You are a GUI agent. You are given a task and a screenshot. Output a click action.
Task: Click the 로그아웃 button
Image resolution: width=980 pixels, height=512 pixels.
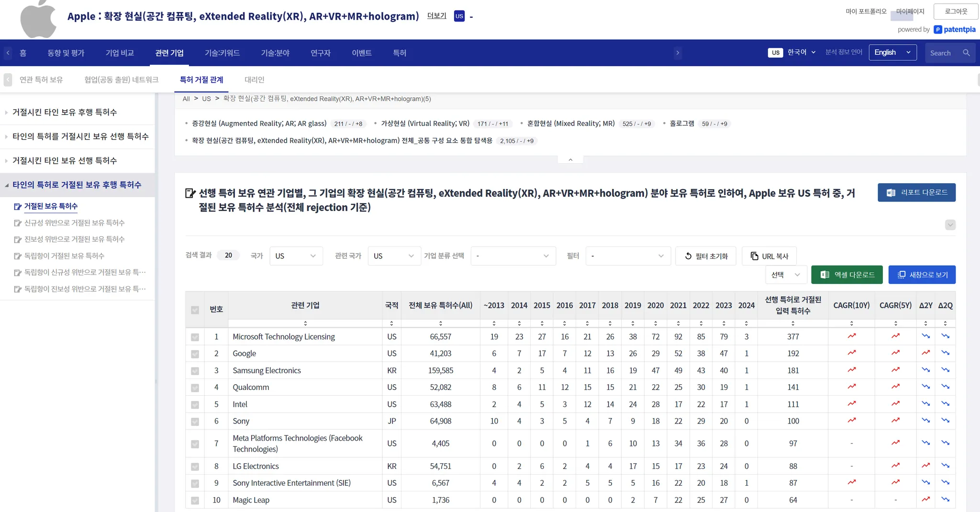coord(956,11)
